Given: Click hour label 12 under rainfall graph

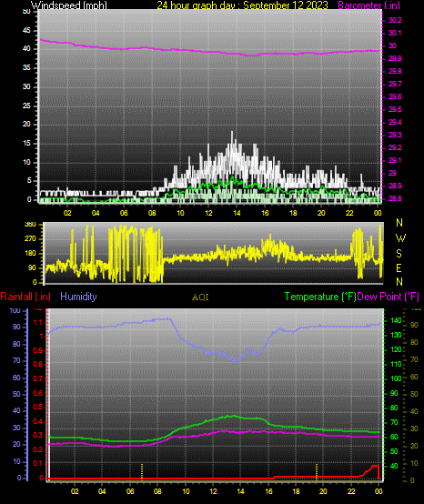Looking at the screenshot, I should 213,491.
